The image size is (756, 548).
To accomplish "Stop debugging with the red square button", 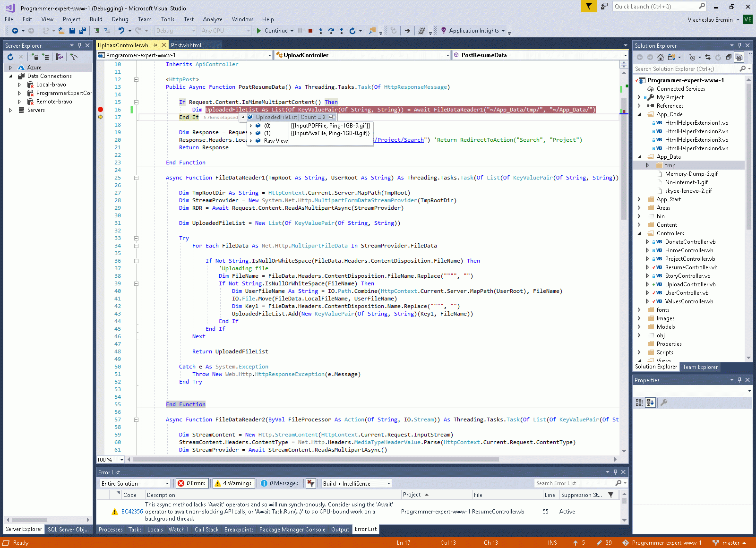I will pyautogui.click(x=310, y=31).
